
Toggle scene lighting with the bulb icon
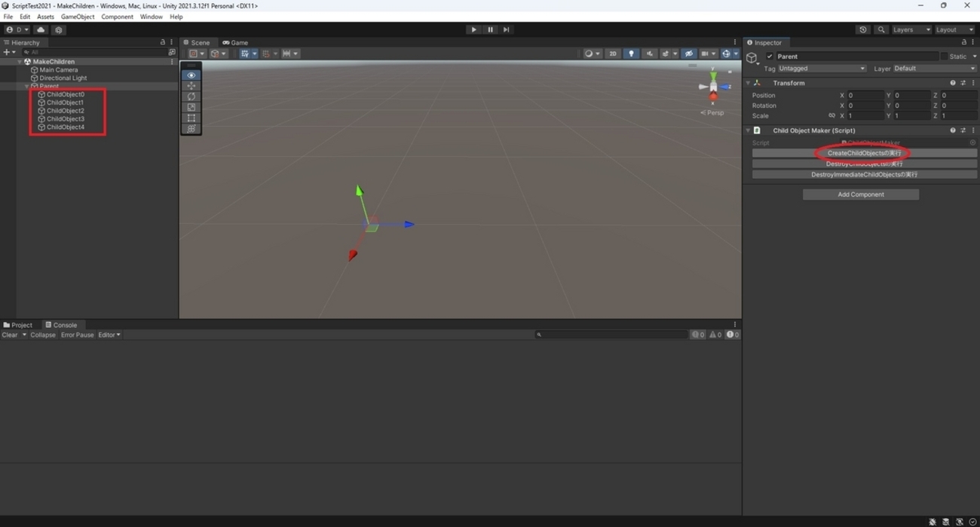pos(631,54)
